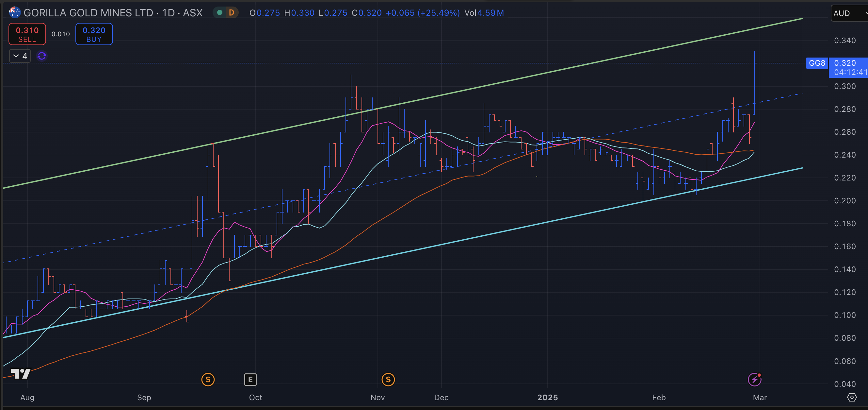This screenshot has width=868, height=410.
Task: Click the Vol 4.59 M value
Action: point(484,13)
